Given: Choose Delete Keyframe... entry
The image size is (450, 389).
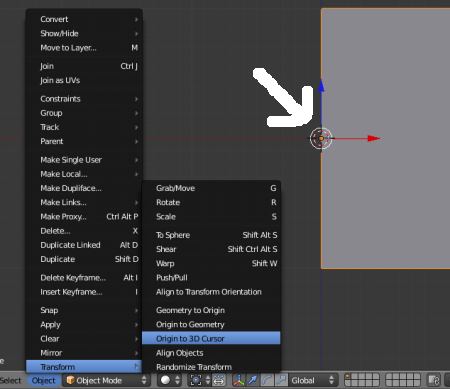Looking at the screenshot, I should pos(84,277).
